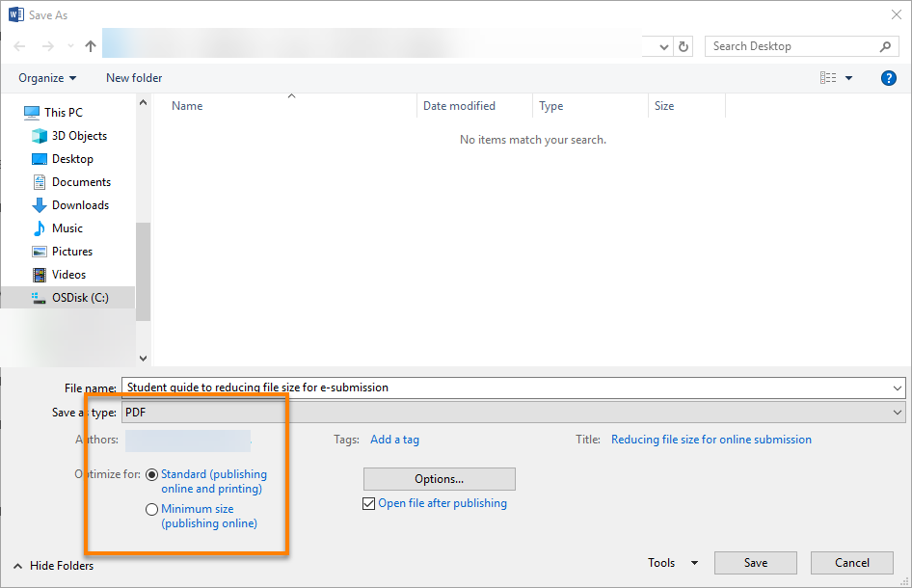Click the Refresh icon beside address bar

pos(684,46)
